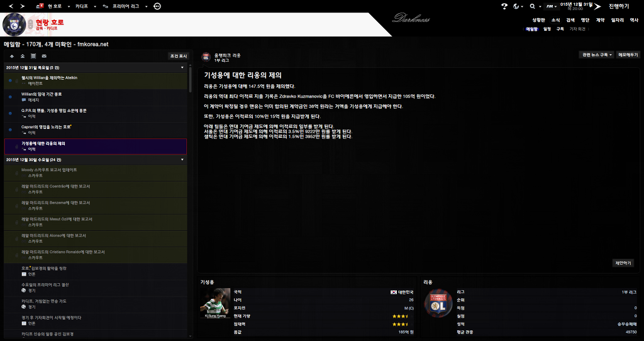Expand the globe menu dropdown arrow
The height and width of the screenshot is (341, 644).
tap(522, 6)
